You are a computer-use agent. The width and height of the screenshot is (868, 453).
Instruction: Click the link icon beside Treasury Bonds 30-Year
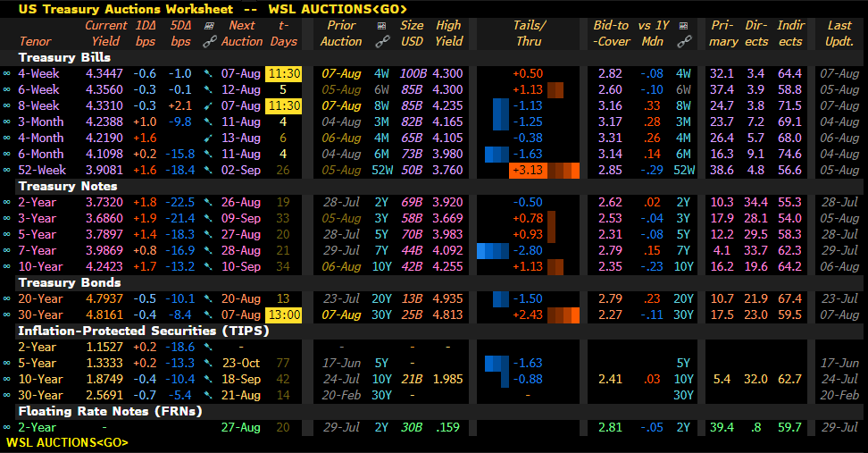(6, 315)
